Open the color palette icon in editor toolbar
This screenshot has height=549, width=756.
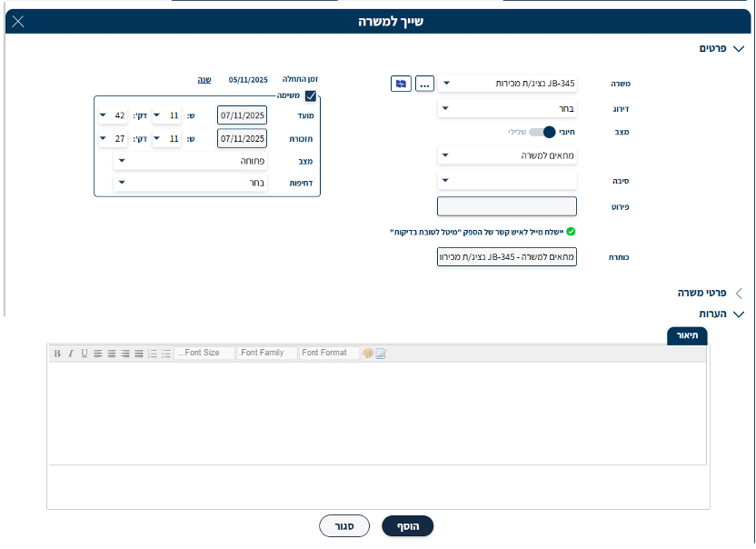tap(367, 354)
